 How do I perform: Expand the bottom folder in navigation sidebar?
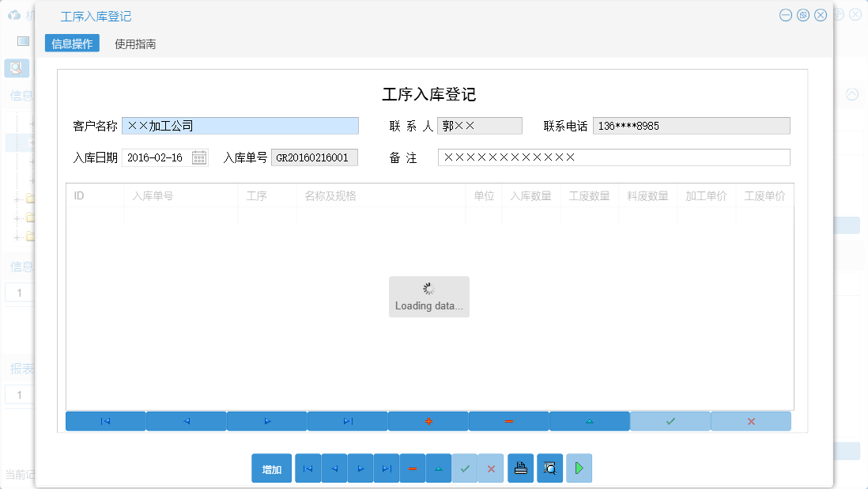(17, 238)
